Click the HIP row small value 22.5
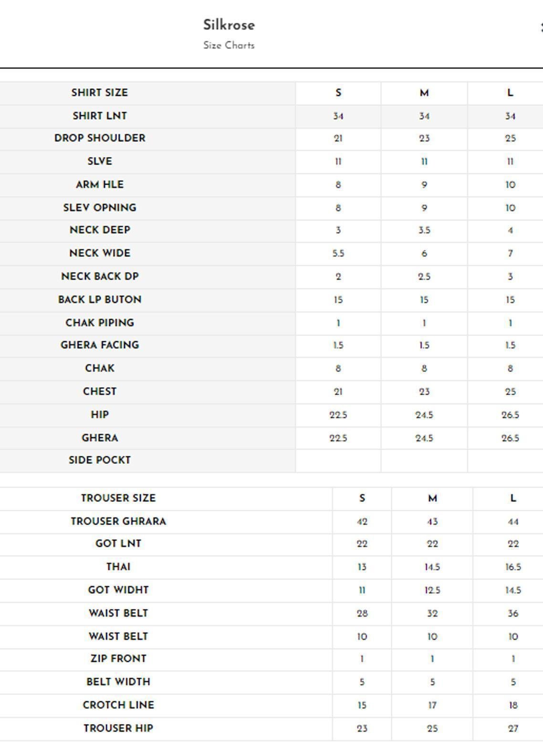 (338, 415)
